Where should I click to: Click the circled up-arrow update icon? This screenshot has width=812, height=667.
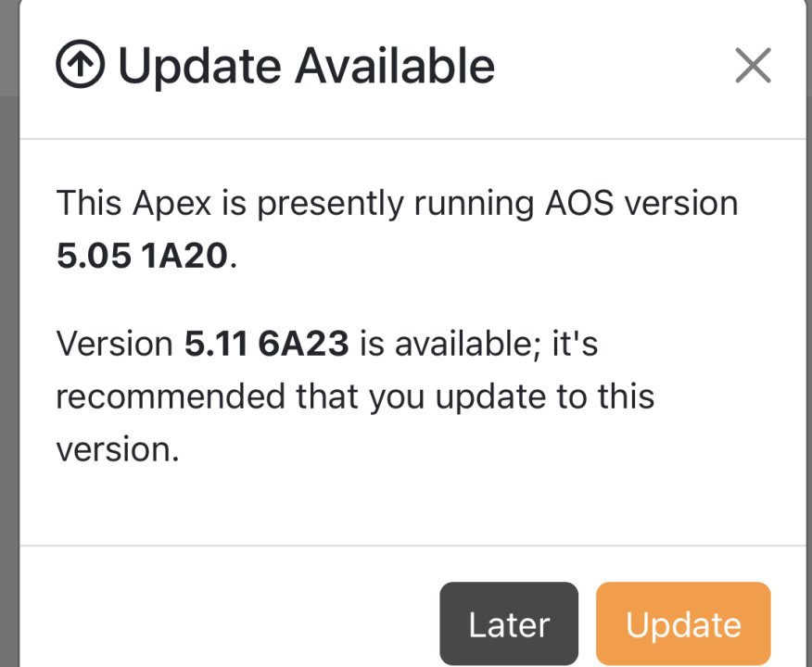click(x=81, y=65)
